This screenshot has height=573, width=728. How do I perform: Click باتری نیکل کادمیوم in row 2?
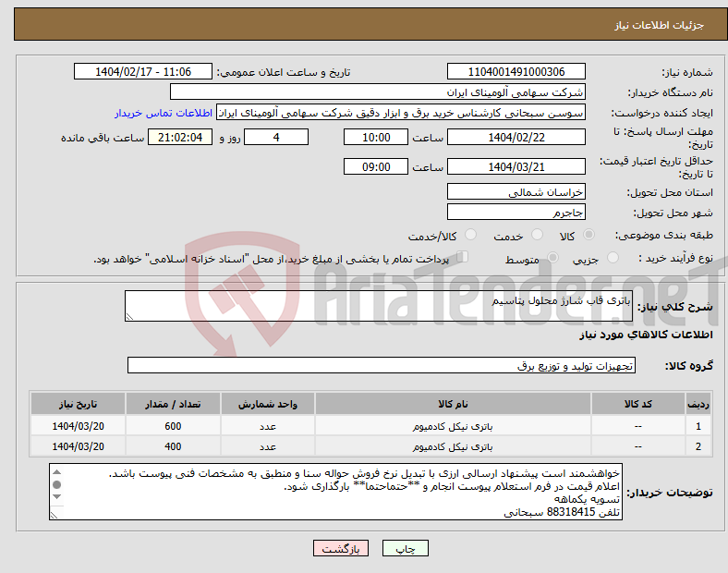coord(453,446)
